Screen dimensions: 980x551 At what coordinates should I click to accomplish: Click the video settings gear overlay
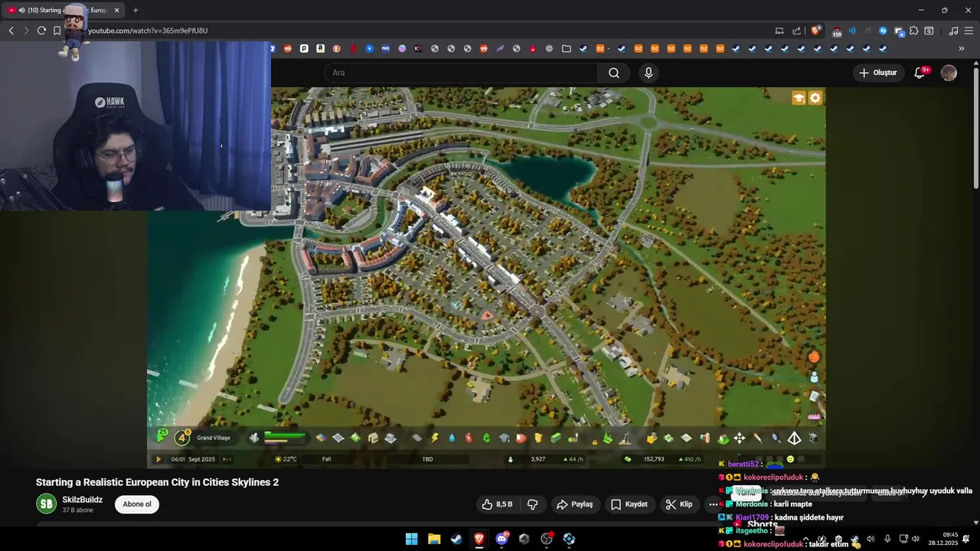815,98
